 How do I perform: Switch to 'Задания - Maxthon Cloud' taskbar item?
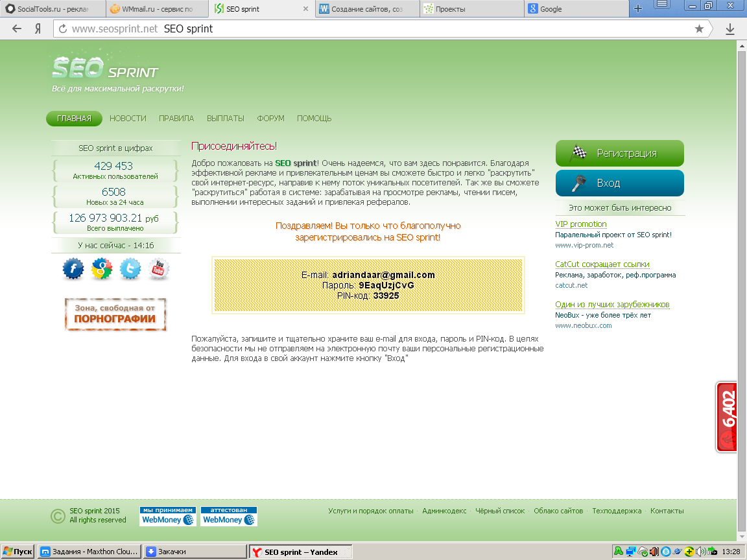pos(89,552)
